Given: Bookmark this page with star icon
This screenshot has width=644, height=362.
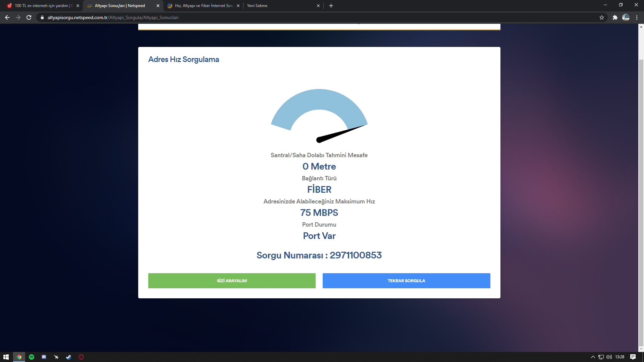Looking at the screenshot, I should click(x=602, y=17).
